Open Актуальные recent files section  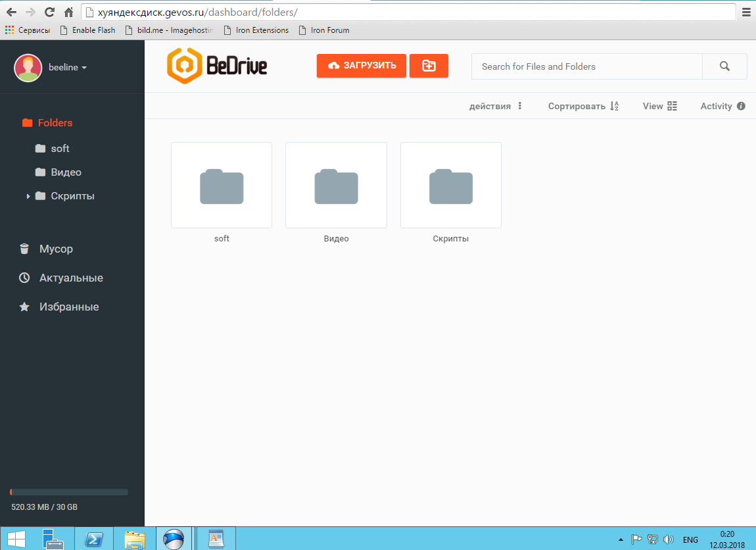(x=70, y=278)
